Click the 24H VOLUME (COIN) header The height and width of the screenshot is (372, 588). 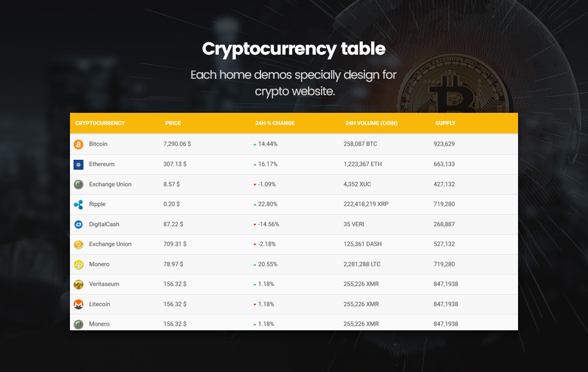point(371,123)
